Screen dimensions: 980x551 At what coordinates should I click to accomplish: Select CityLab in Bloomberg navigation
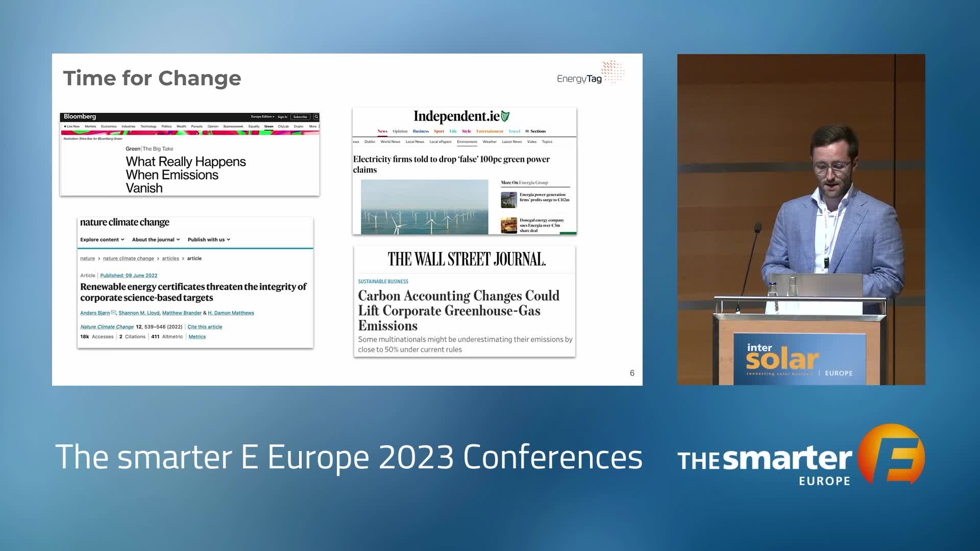click(283, 127)
